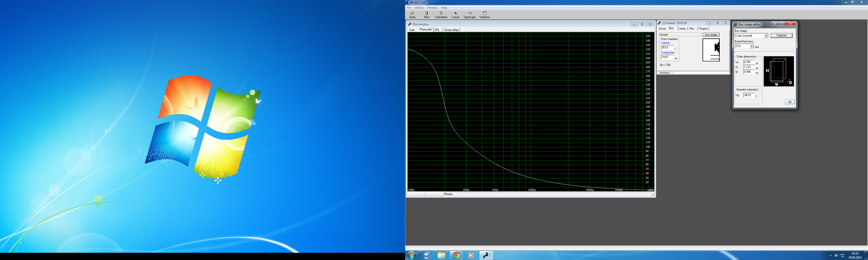Minimize the Box shape editor dialog
Image resolution: width=868 pixels, height=260 pixels.
(x=775, y=24)
